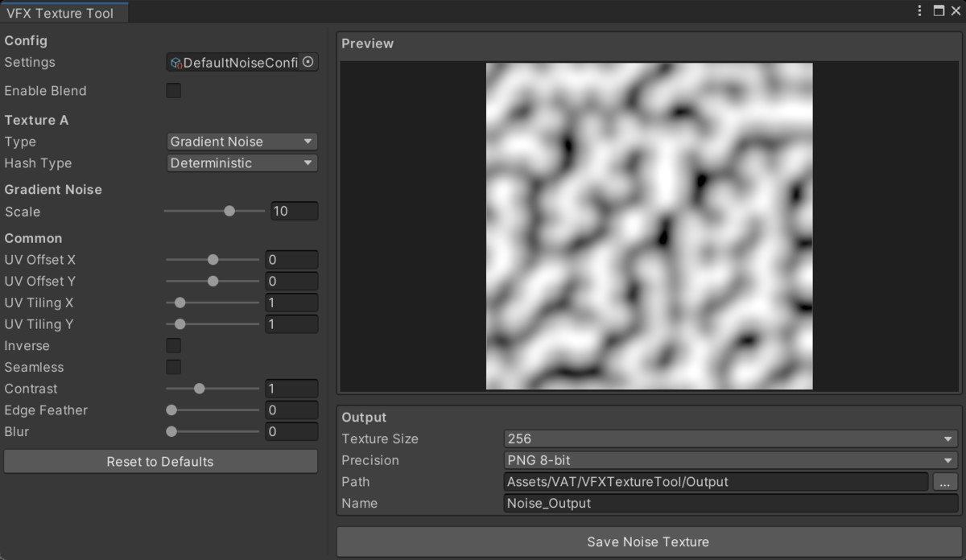Click the Seamless label
The height and width of the screenshot is (560, 966).
coord(34,367)
